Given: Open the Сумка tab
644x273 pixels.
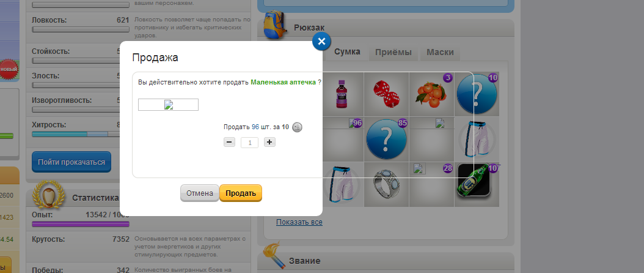Looking at the screenshot, I should coord(346,52).
